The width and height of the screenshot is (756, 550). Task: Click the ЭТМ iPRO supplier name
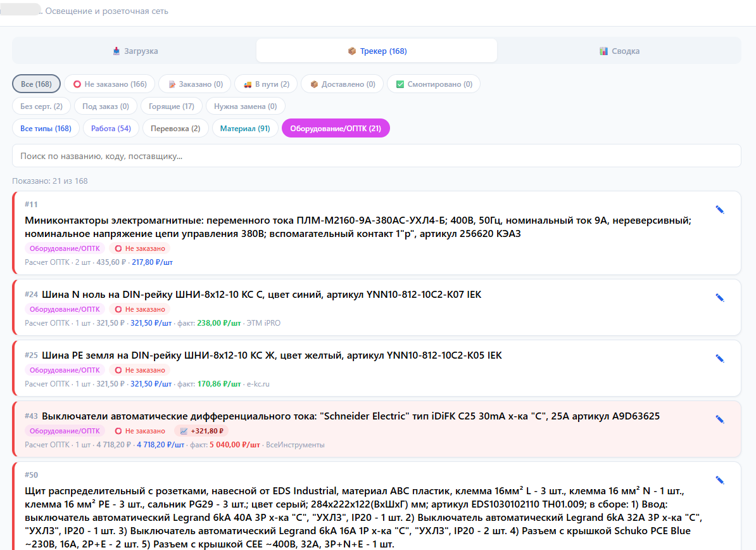click(x=264, y=323)
